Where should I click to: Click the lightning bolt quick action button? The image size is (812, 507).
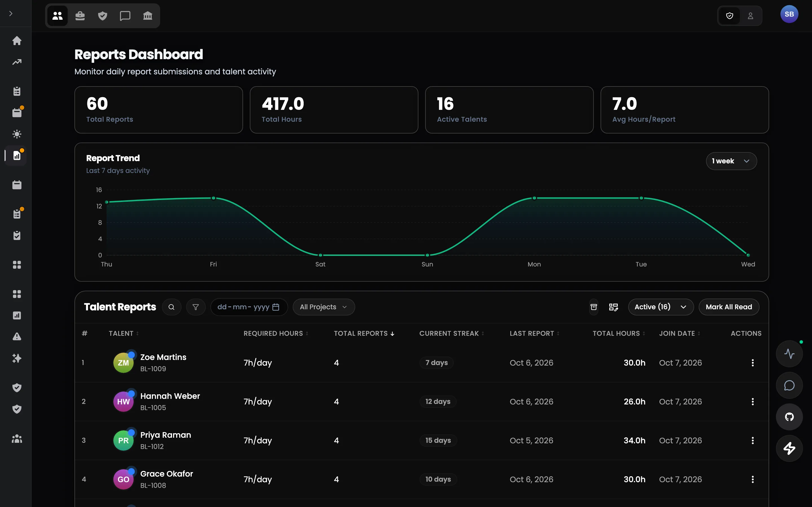click(789, 448)
